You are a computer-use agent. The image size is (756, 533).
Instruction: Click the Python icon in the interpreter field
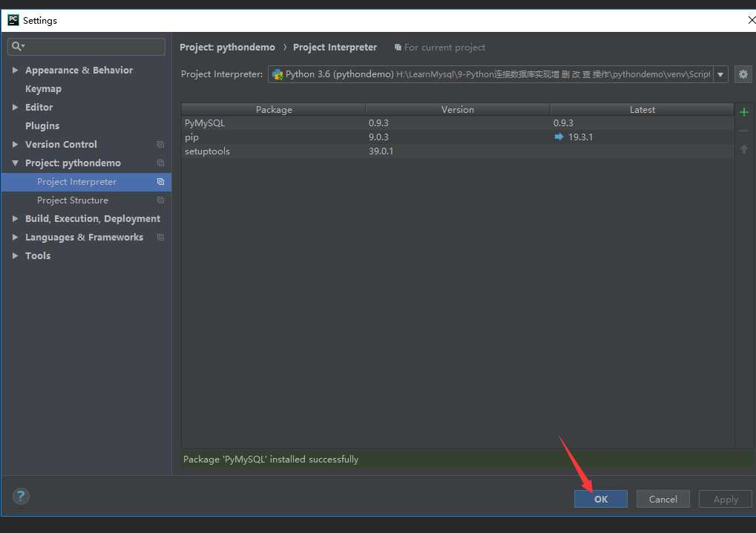(x=277, y=74)
